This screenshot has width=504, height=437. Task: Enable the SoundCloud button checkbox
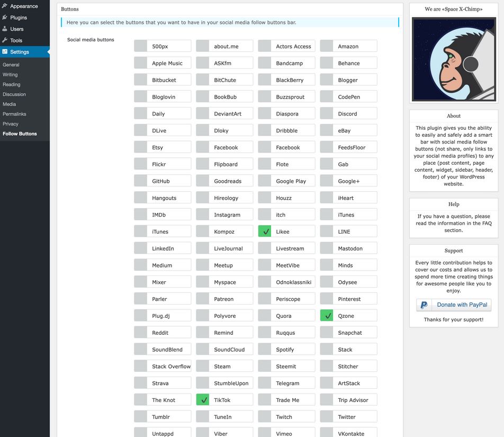(202, 349)
